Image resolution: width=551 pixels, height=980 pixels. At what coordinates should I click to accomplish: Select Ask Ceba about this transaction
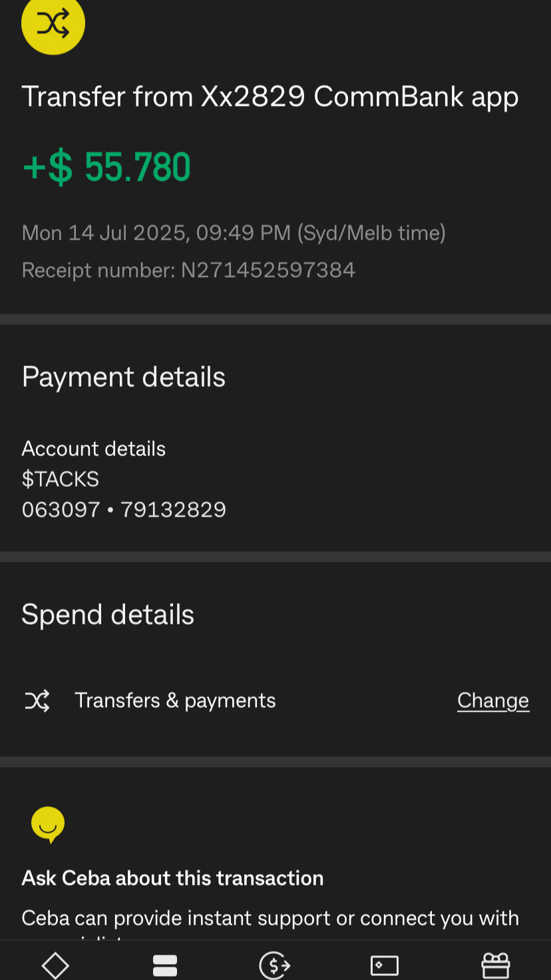tap(172, 878)
